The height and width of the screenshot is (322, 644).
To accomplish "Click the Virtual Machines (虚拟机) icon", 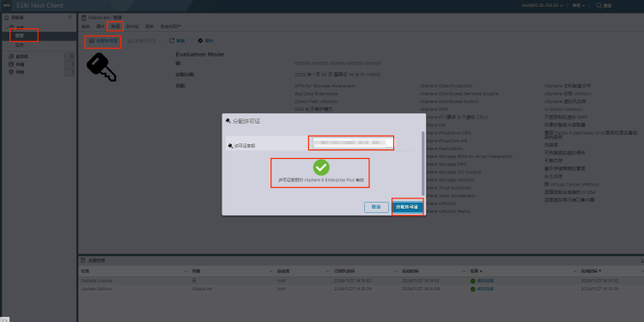I will click(x=11, y=57).
